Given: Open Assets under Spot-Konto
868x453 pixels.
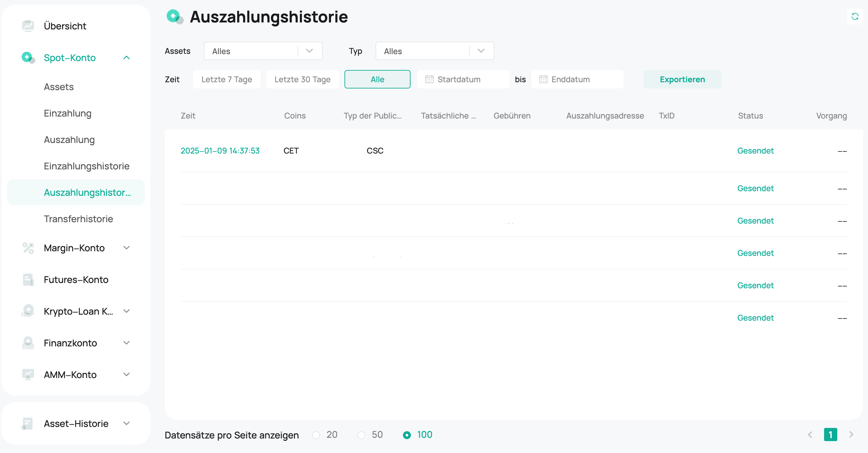Looking at the screenshot, I should pyautogui.click(x=59, y=87).
